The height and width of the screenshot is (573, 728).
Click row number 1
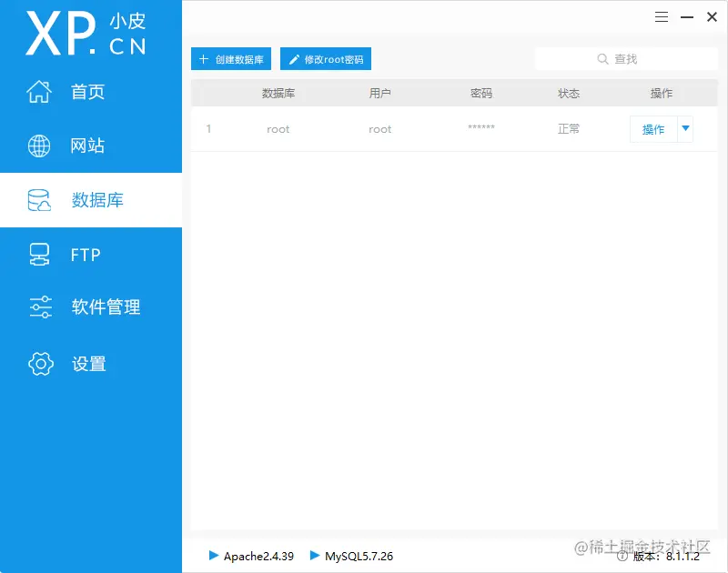click(209, 128)
